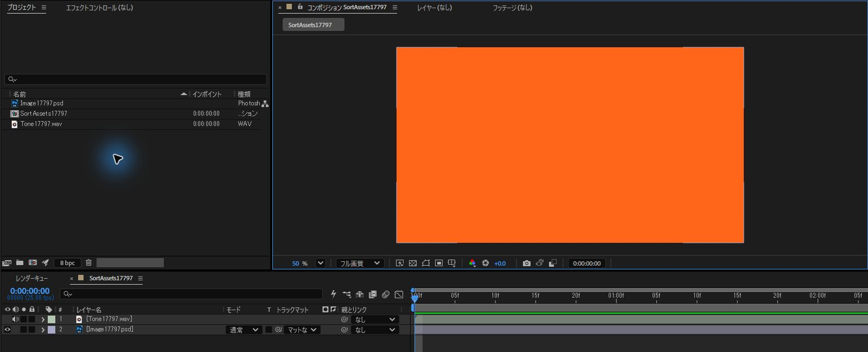The height and width of the screenshot is (352, 868).
Task: Switch to the プロジェクト panel tab
Action: click(x=21, y=8)
